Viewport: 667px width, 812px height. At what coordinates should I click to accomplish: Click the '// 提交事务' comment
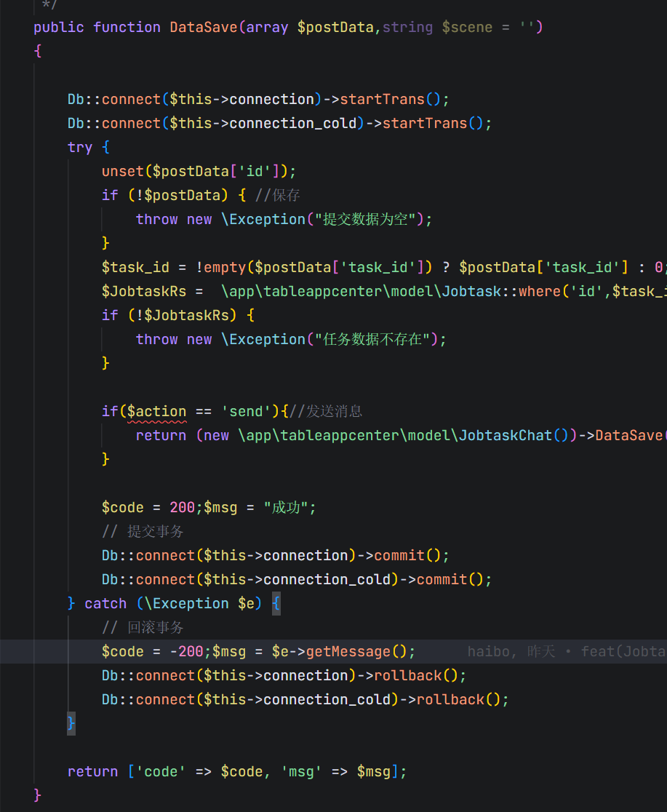[x=143, y=531]
